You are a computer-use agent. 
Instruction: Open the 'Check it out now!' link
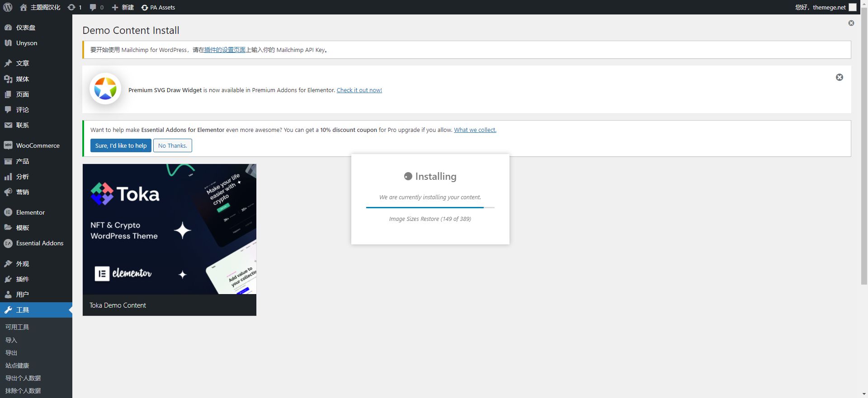pyautogui.click(x=359, y=90)
